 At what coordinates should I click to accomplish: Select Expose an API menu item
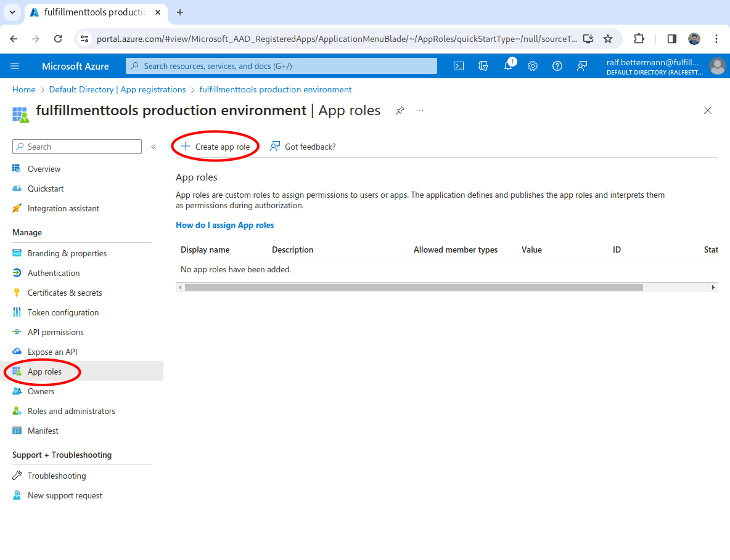(x=52, y=352)
